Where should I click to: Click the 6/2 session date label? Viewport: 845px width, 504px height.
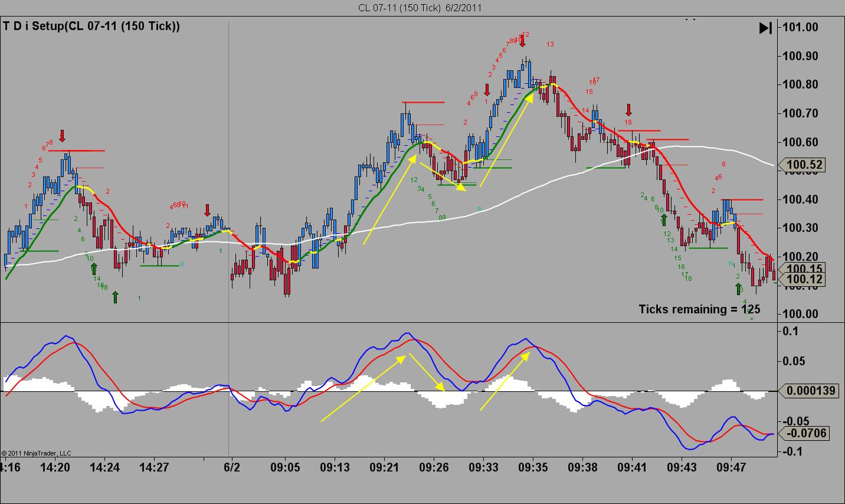[232, 467]
